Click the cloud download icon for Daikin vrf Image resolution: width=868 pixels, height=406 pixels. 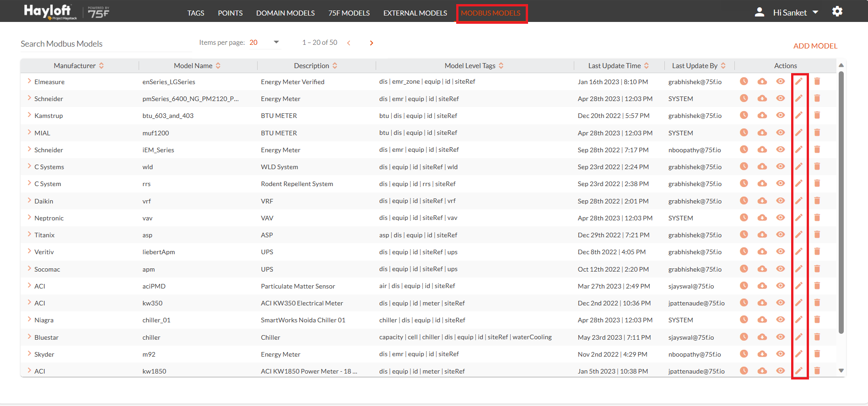click(x=762, y=201)
